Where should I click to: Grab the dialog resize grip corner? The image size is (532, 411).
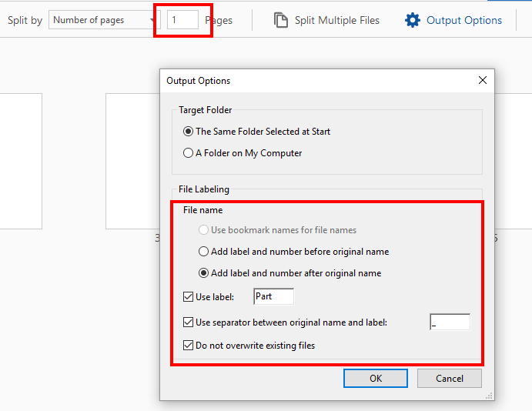[x=489, y=396]
